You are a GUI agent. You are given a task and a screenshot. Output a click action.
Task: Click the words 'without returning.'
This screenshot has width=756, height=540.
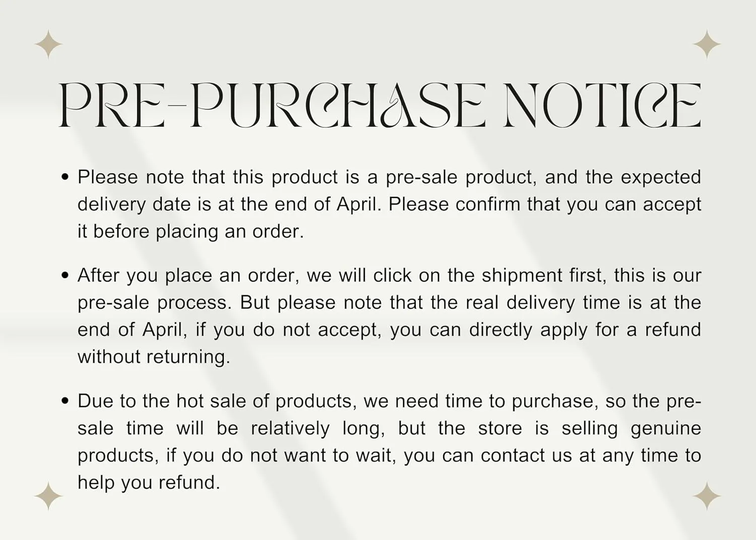pyautogui.click(x=154, y=357)
